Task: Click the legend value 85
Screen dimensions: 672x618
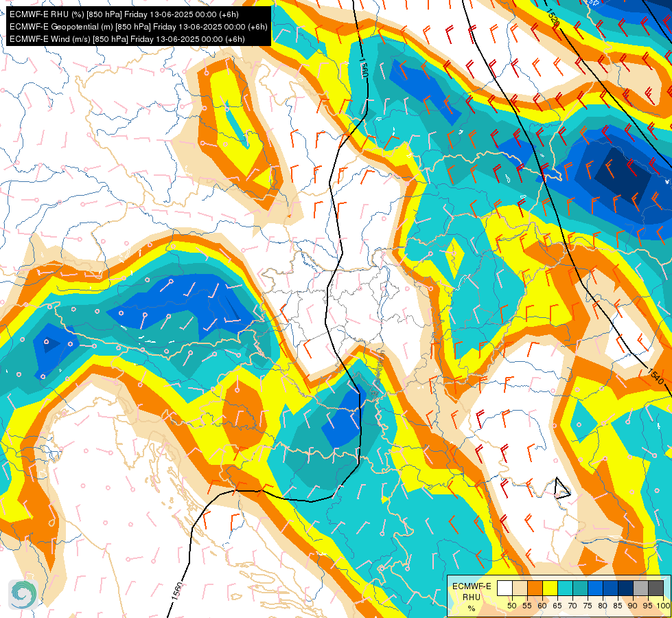Action: coord(618,606)
